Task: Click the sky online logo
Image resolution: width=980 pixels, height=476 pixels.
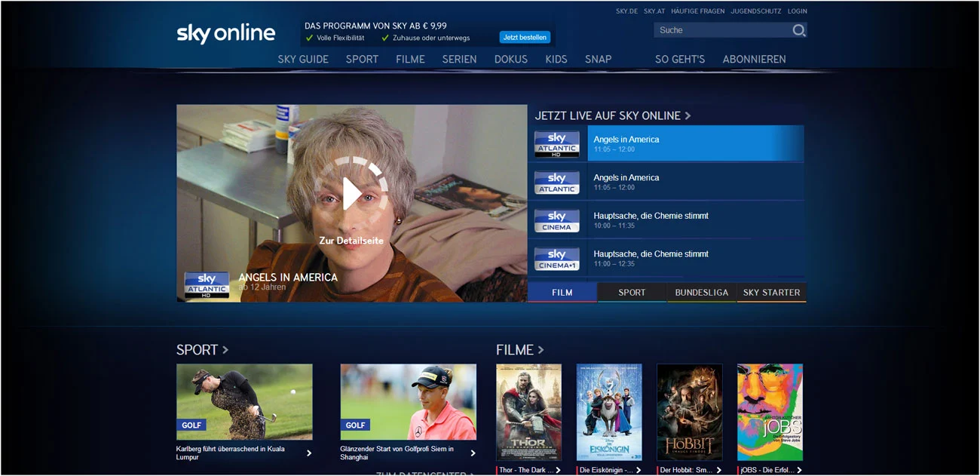Action: pyautogui.click(x=225, y=34)
